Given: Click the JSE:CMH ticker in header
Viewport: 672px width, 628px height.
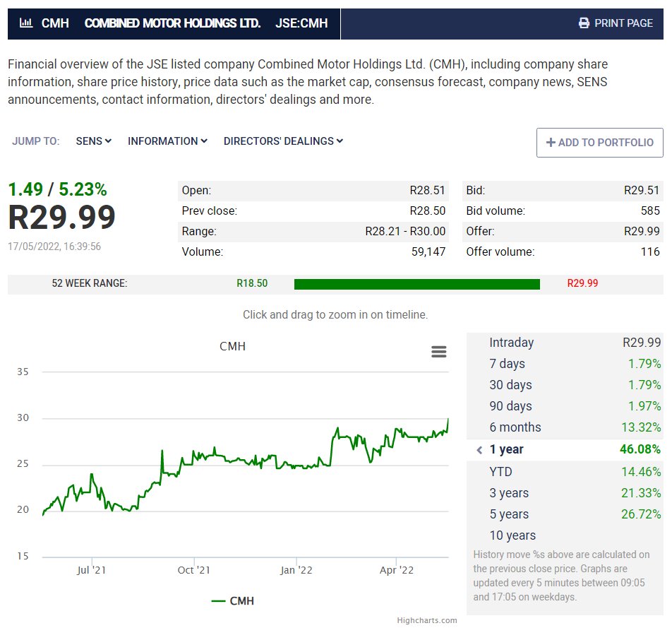Looking at the screenshot, I should [x=301, y=23].
